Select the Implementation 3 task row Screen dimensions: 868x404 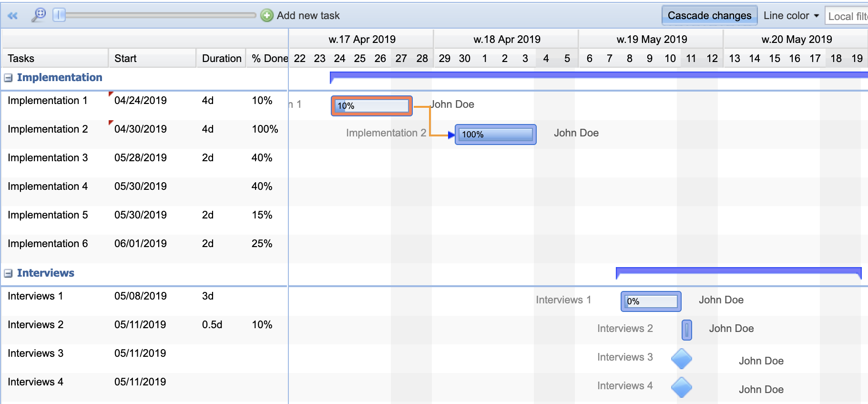48,158
